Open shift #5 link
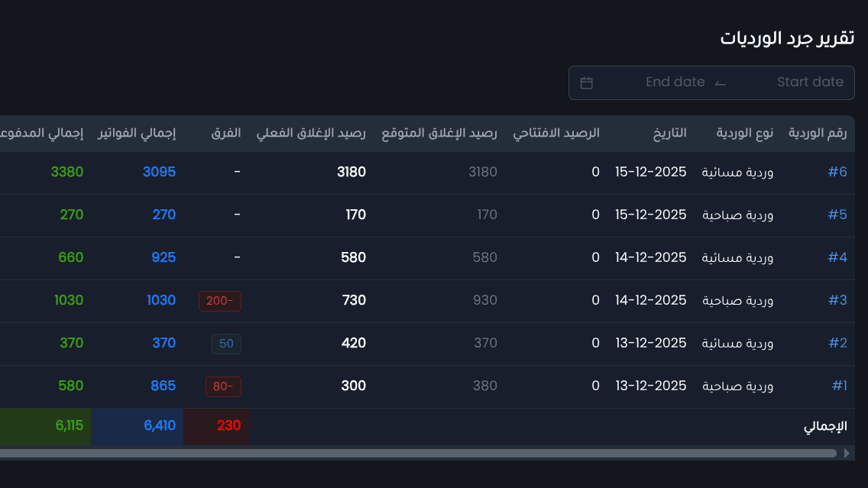868x488 pixels. coord(837,215)
